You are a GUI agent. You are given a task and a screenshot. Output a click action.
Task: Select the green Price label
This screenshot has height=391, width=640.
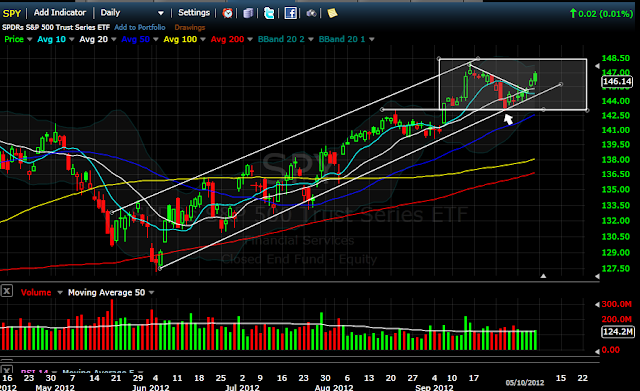pyautogui.click(x=14, y=39)
